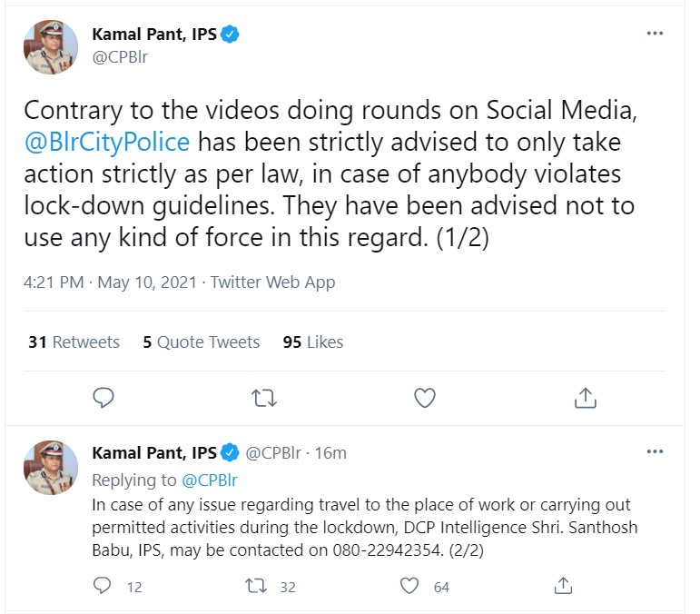Viewport: 700px width, 614px height.
Task: Retweet the main tweet using retweet icon
Action: pyautogui.click(x=264, y=398)
